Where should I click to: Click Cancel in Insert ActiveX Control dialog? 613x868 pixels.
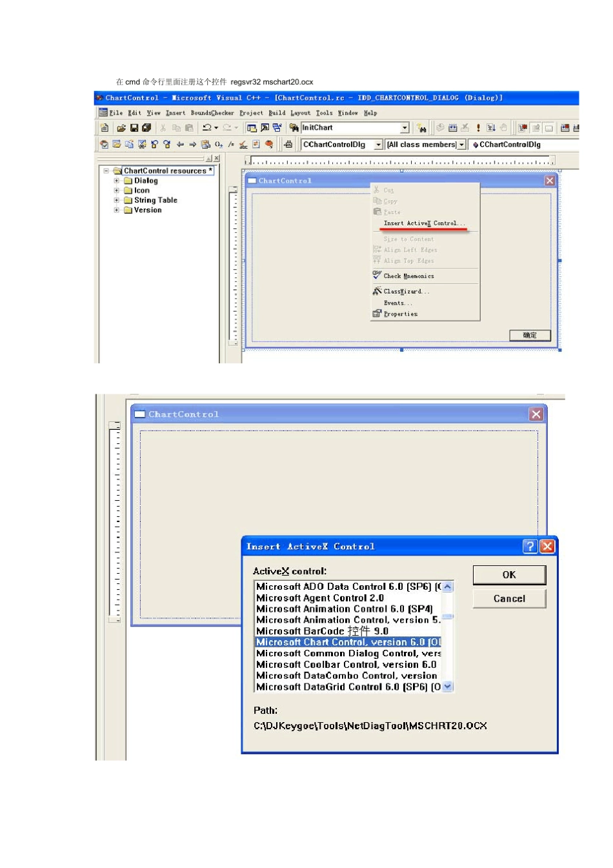[x=509, y=598]
